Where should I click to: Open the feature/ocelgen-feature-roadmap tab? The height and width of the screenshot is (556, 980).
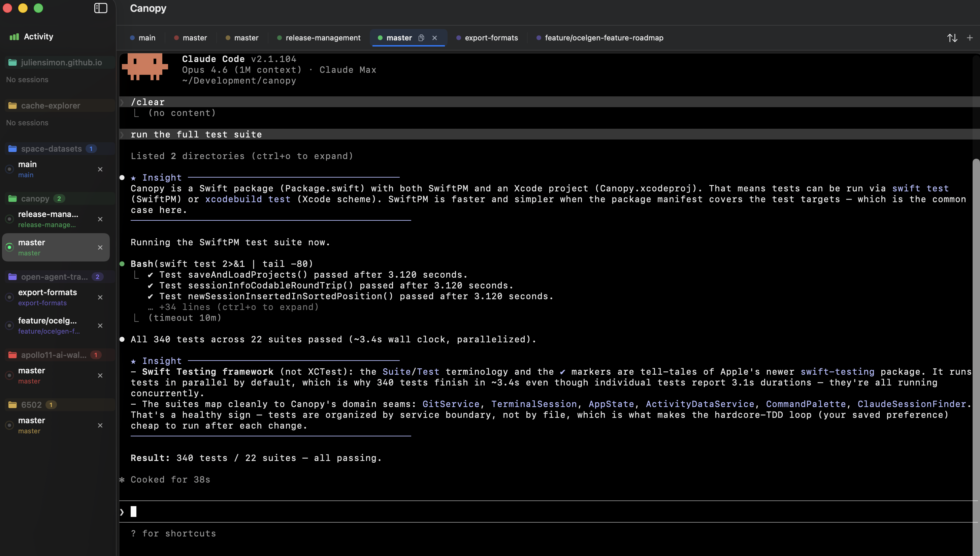[x=600, y=38]
